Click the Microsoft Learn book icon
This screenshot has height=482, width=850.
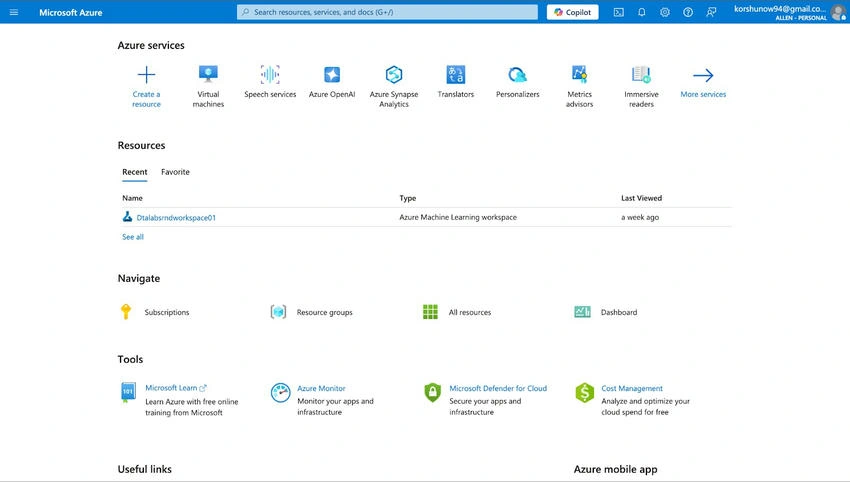tap(128, 391)
